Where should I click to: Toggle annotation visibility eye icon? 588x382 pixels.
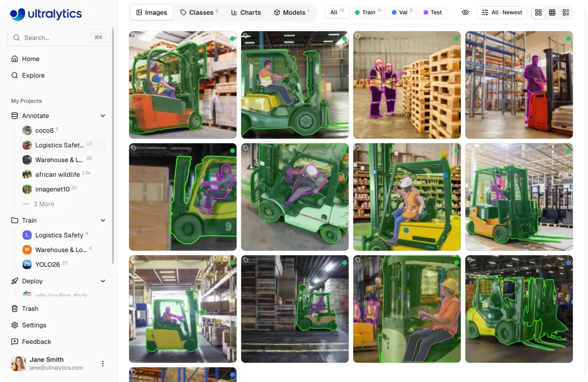tap(465, 12)
